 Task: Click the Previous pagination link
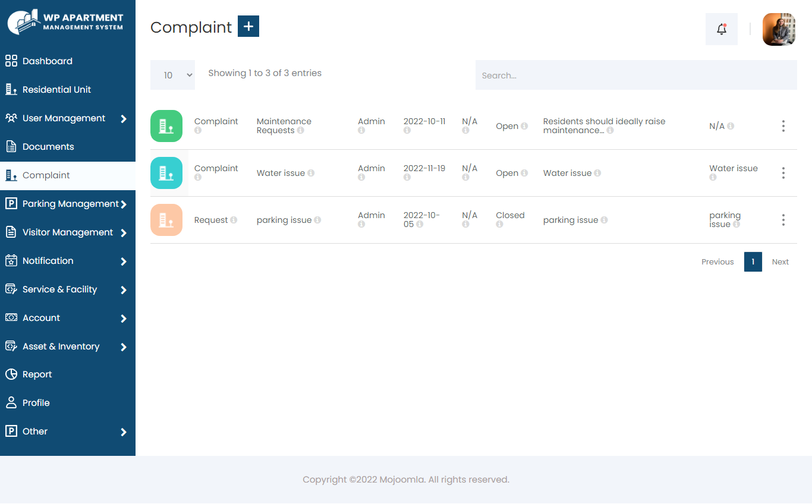point(717,262)
